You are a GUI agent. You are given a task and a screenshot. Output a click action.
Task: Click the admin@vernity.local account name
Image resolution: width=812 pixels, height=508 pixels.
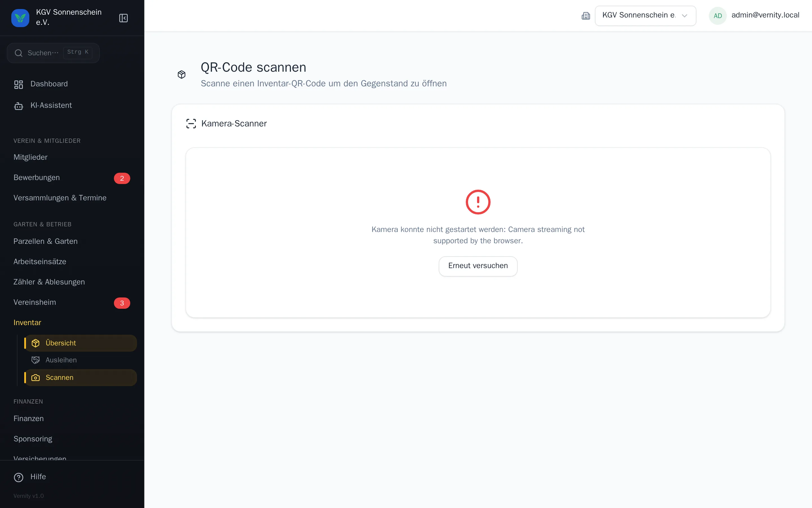[x=765, y=15]
